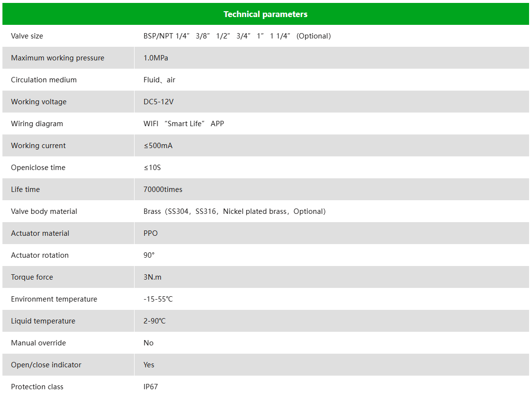Select the Valve body material label

coord(44,211)
